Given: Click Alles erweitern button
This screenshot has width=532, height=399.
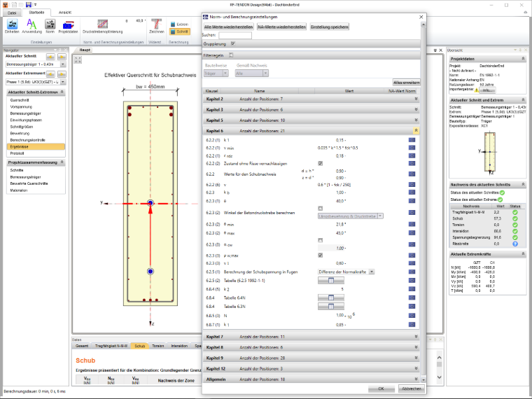Looking at the screenshot, I should [406, 83].
